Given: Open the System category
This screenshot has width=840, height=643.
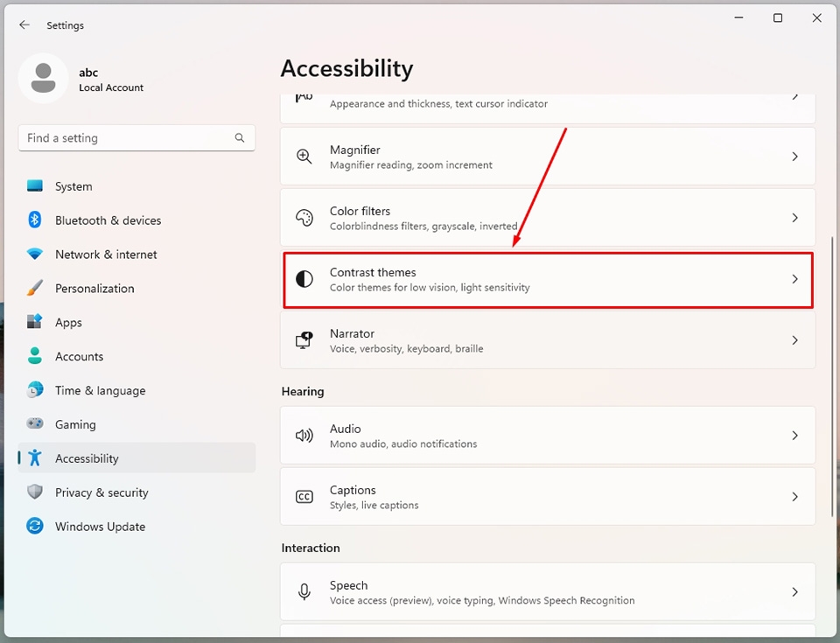Looking at the screenshot, I should (136, 186).
